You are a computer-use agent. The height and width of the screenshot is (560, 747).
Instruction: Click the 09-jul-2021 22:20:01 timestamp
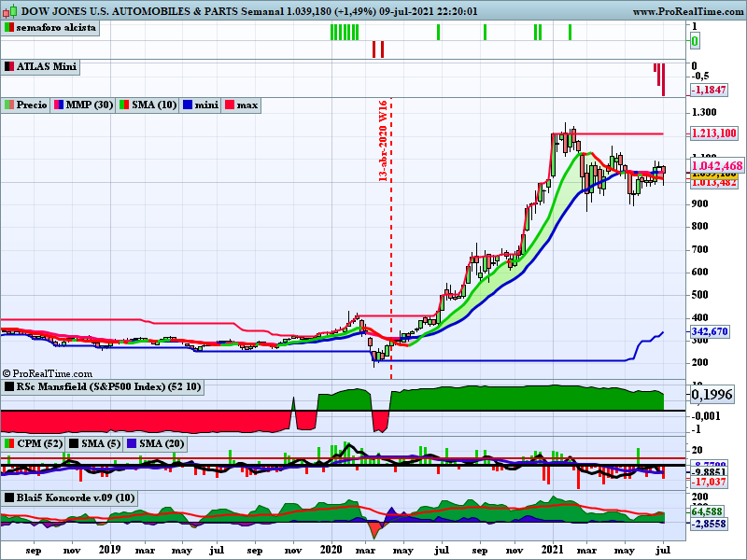click(x=429, y=11)
